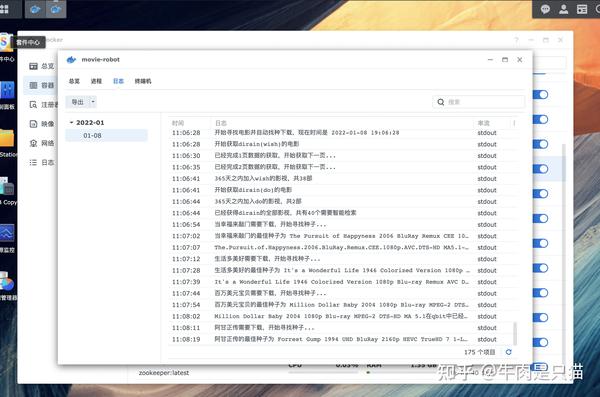Select 容器 in Docker sidebar
Viewport: 600px width, 397px height.
(x=48, y=85)
